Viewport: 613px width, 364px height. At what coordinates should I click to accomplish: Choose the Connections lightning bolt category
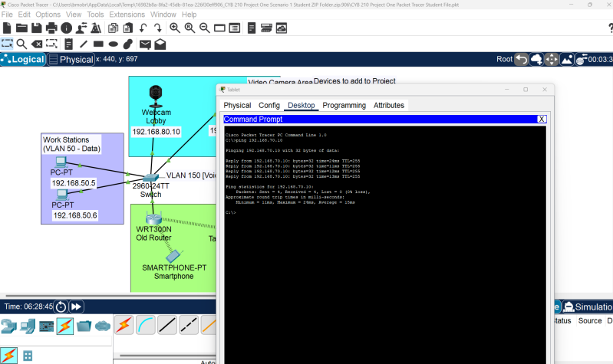point(65,326)
